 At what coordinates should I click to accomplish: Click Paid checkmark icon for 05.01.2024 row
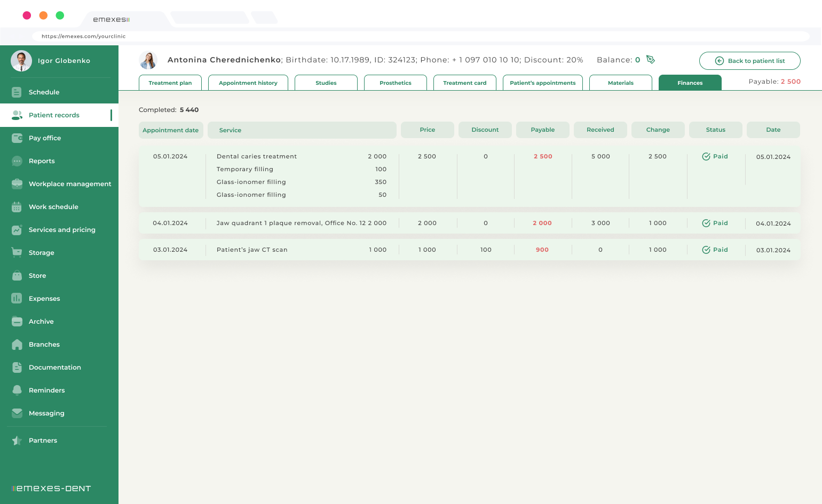pyautogui.click(x=706, y=156)
